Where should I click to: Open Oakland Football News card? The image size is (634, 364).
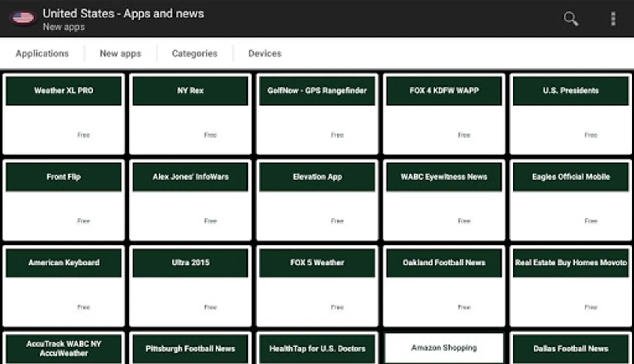pos(444,286)
